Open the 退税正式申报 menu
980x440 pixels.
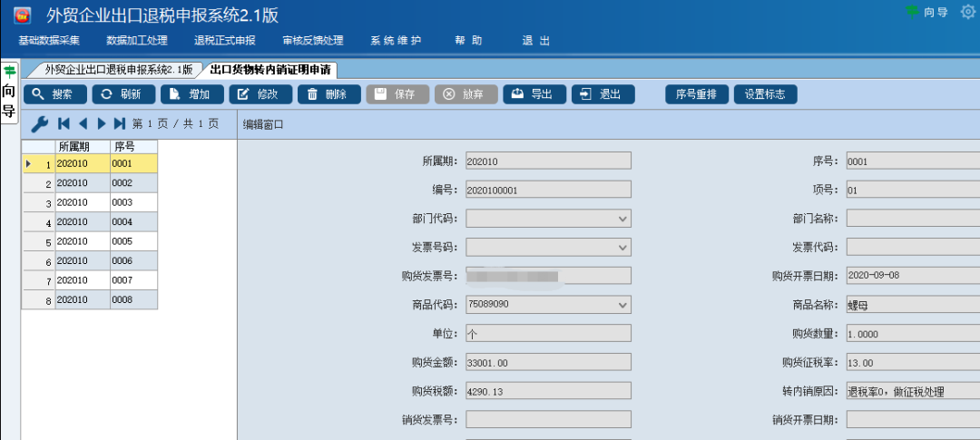pyautogui.click(x=224, y=41)
